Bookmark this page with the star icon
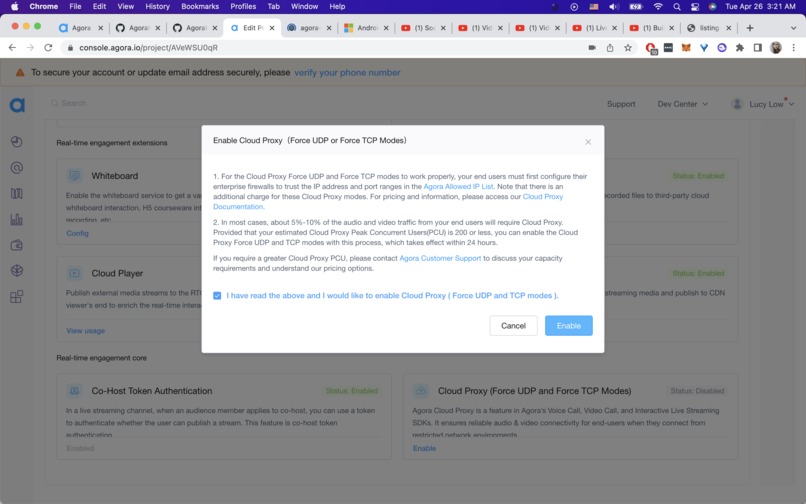 click(628, 48)
